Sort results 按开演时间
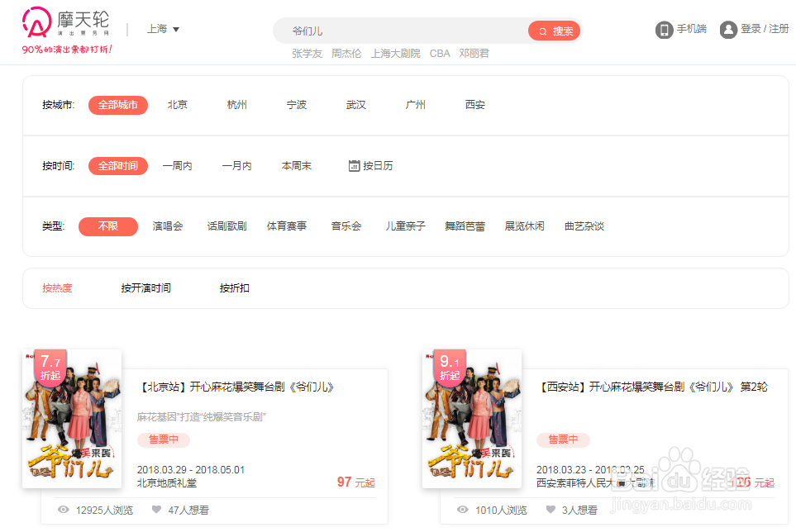This screenshot has width=796, height=532. pos(146,288)
